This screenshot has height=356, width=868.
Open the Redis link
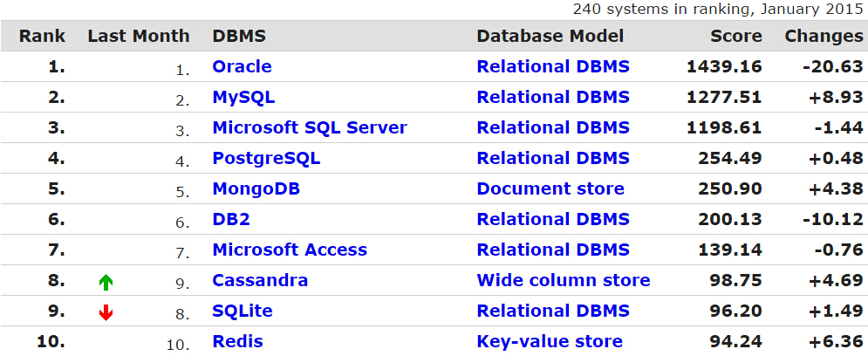[237, 340]
